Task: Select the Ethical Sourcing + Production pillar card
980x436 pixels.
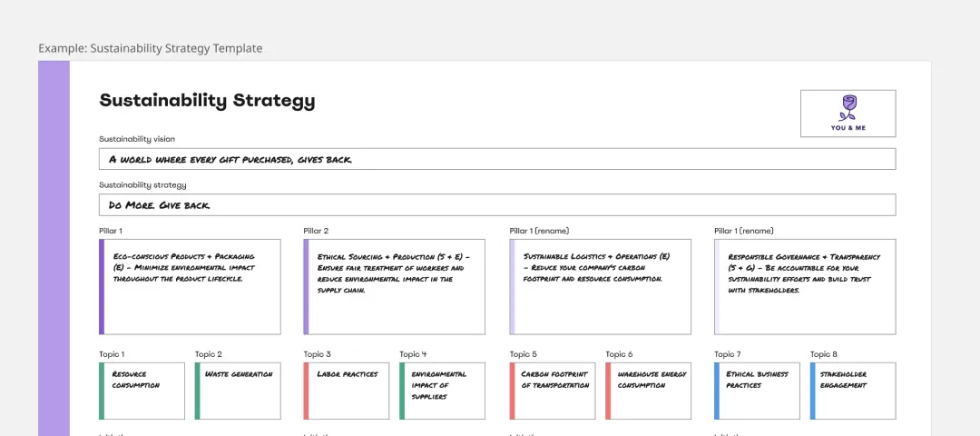Action: point(395,286)
